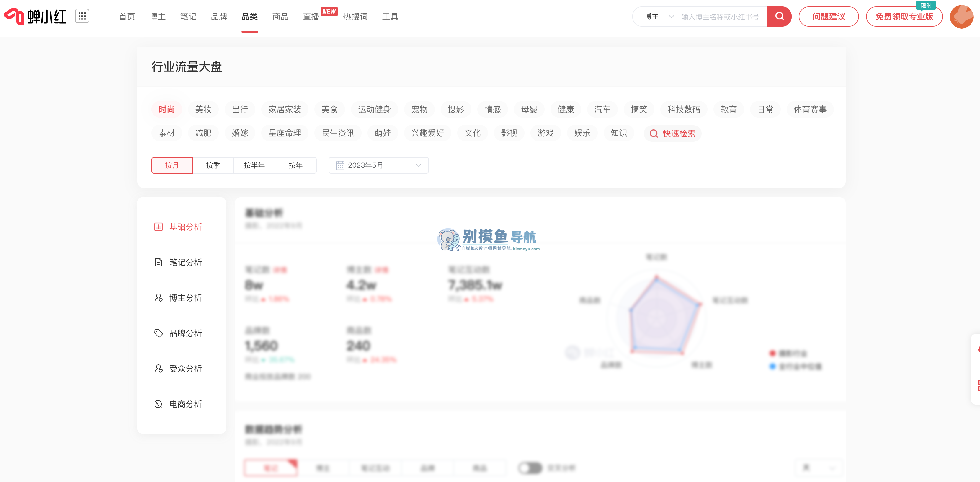Open the 直播 nav tab
This screenshot has width=980, height=482.
click(311, 16)
